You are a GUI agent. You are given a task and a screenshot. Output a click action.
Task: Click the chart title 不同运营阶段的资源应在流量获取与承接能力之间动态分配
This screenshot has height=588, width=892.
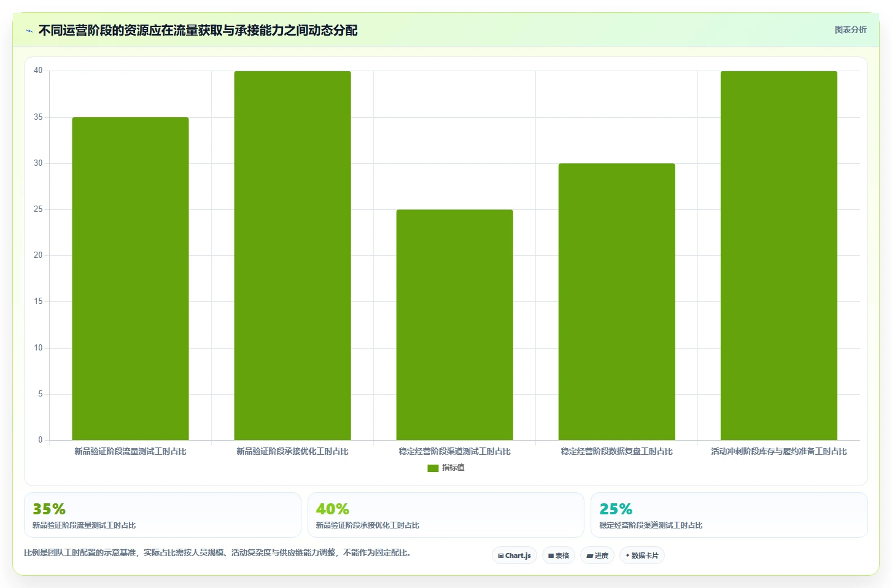tap(198, 31)
